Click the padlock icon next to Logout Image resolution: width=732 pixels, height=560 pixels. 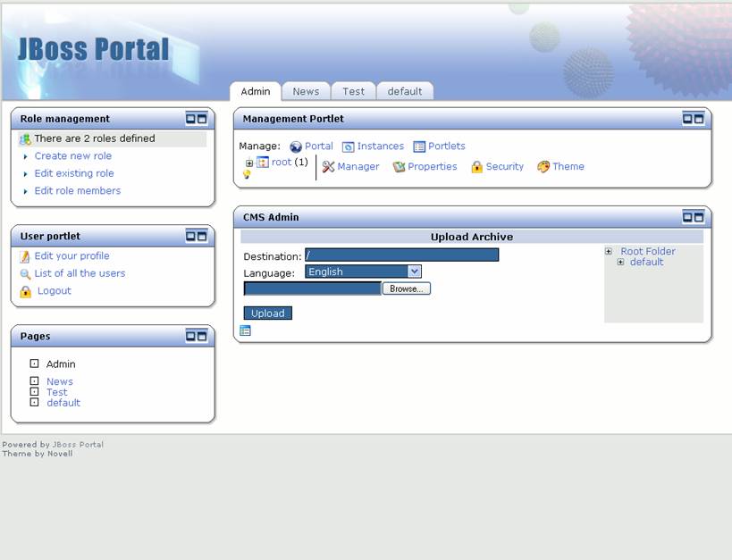pyautogui.click(x=25, y=292)
